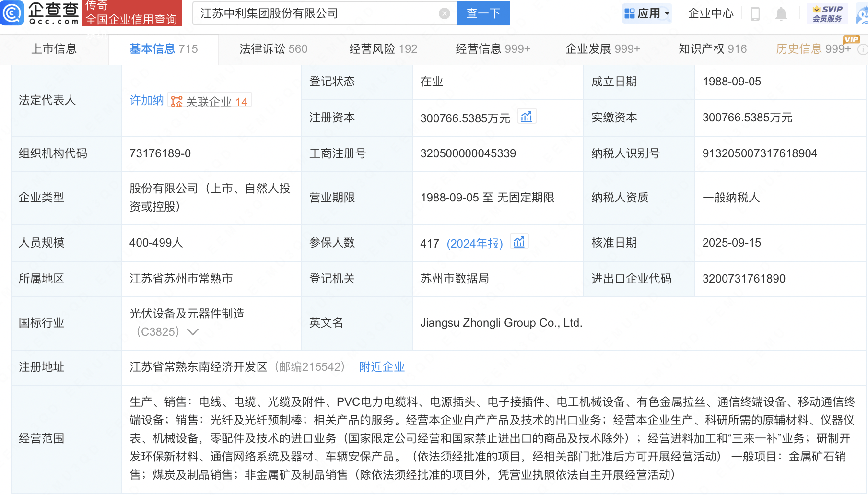Open 经营风险 192 tab
The width and height of the screenshot is (868, 495).
click(x=383, y=49)
